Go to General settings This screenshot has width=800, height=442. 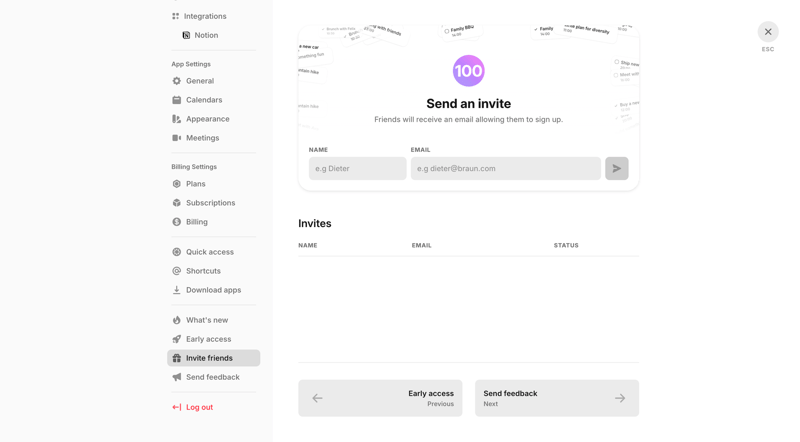click(199, 81)
